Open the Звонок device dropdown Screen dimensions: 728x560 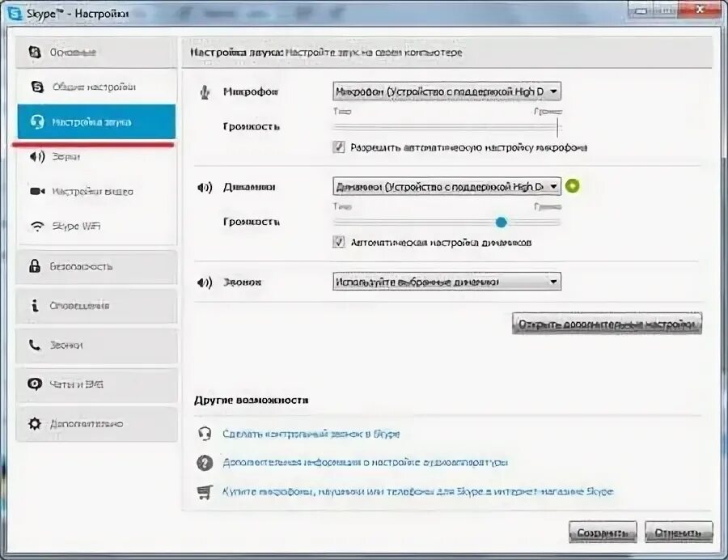coord(447,282)
